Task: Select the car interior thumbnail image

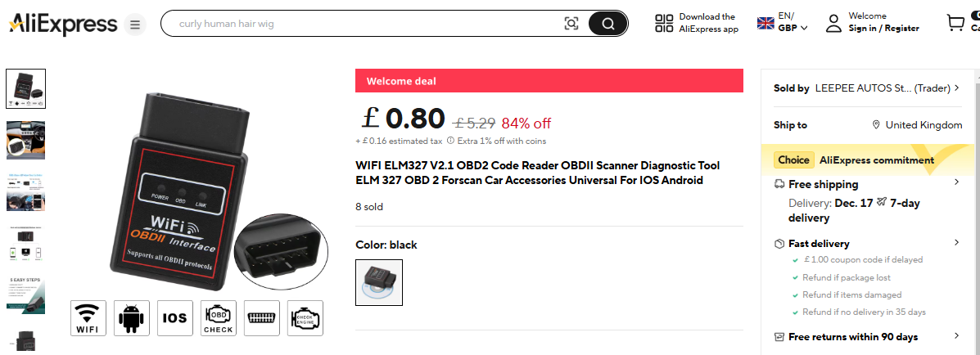Action: 25,140
